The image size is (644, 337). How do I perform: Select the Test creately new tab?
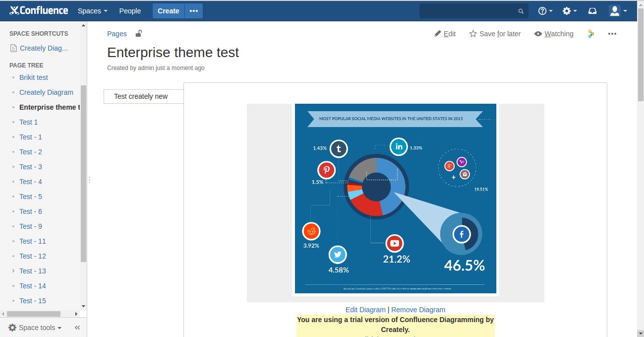tap(144, 96)
